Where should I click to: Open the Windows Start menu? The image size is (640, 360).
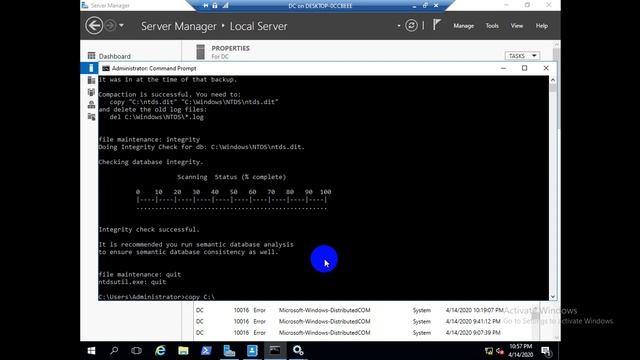[91, 351]
